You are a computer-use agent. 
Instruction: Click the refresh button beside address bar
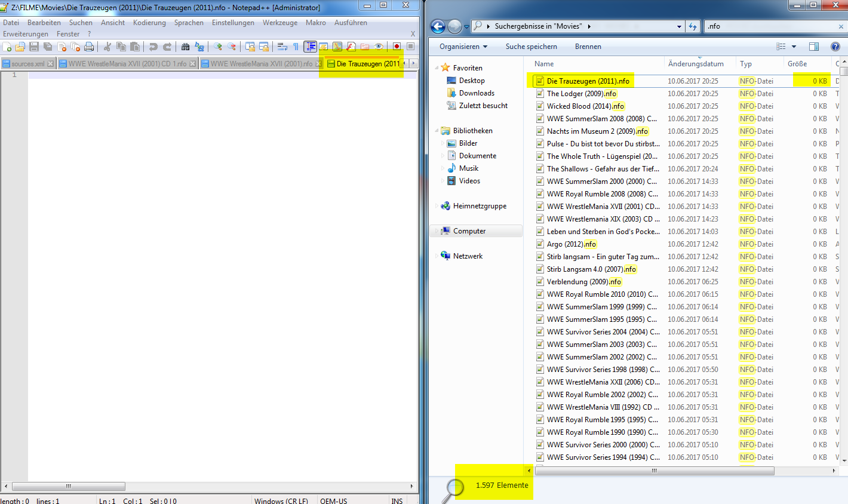[693, 26]
